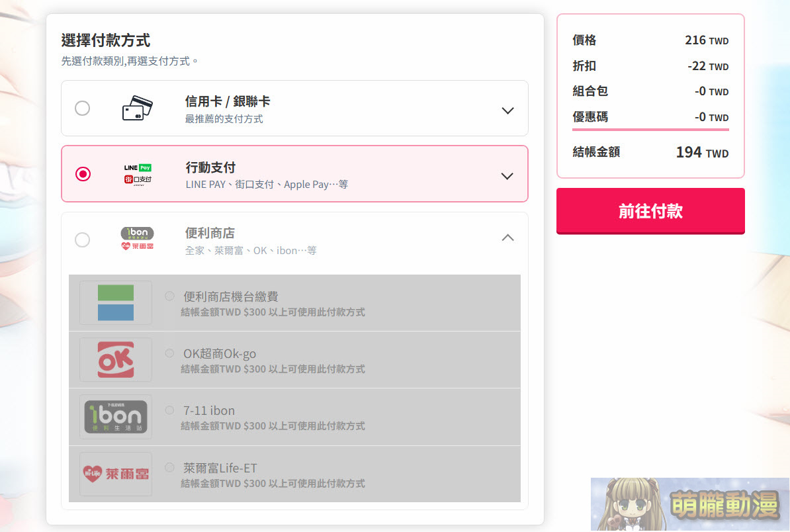The width and height of the screenshot is (790, 532).
Task: Collapse the 便利商店 section chevron
Action: pyautogui.click(x=508, y=238)
